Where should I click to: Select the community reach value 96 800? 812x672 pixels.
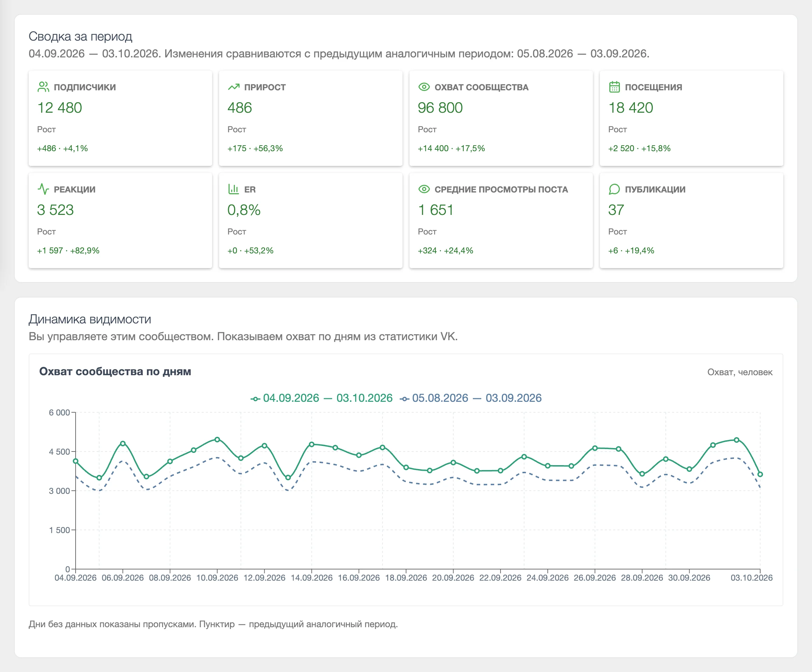click(440, 108)
